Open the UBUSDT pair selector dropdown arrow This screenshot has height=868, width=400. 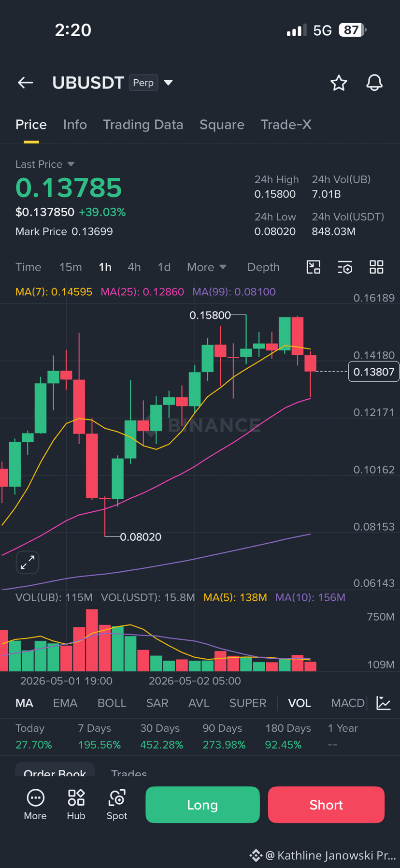[x=168, y=83]
